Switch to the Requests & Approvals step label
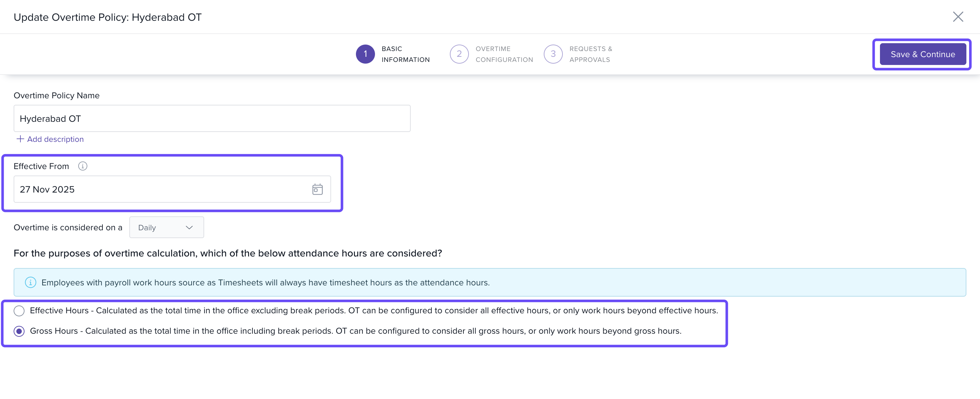This screenshot has height=399, width=980. point(590,54)
